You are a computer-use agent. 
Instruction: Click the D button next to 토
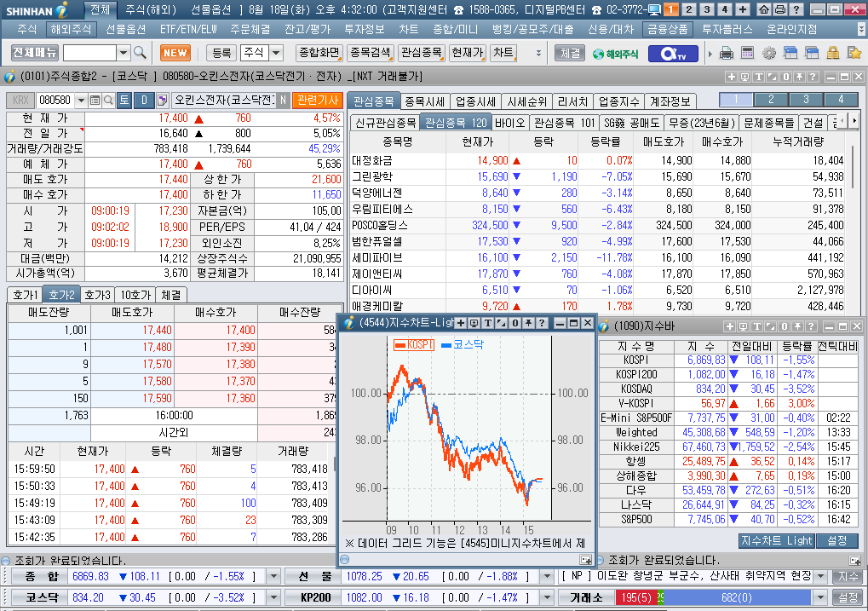[144, 101]
